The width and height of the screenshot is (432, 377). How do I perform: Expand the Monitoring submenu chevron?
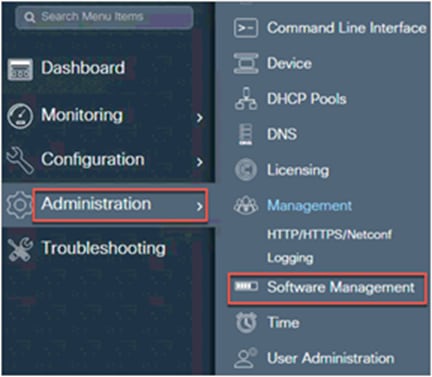[199, 117]
